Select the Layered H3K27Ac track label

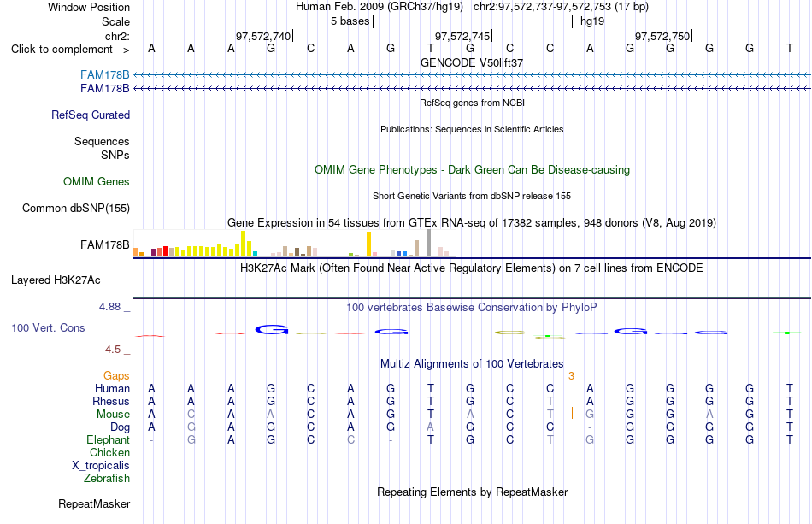point(56,280)
